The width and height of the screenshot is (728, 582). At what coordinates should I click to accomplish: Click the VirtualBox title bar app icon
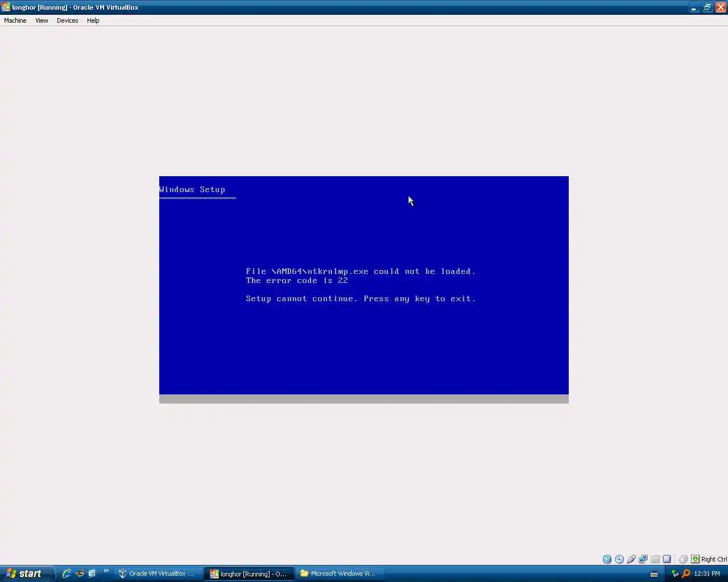click(6, 7)
